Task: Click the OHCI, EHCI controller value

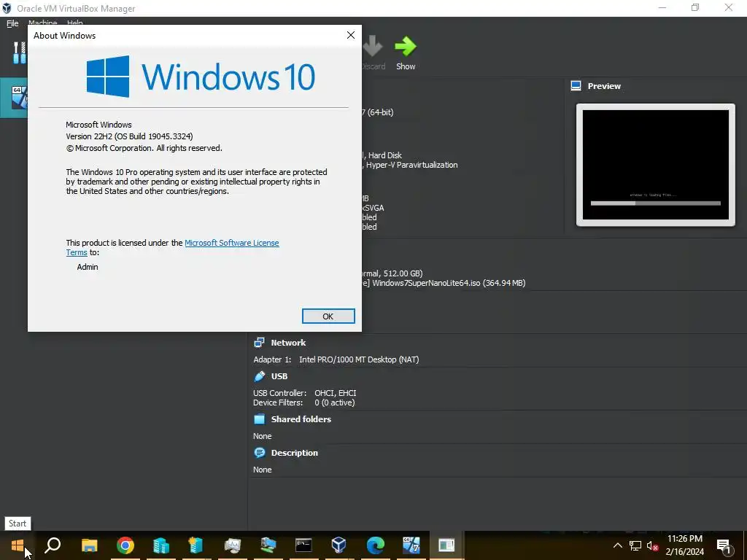Action: pos(336,393)
